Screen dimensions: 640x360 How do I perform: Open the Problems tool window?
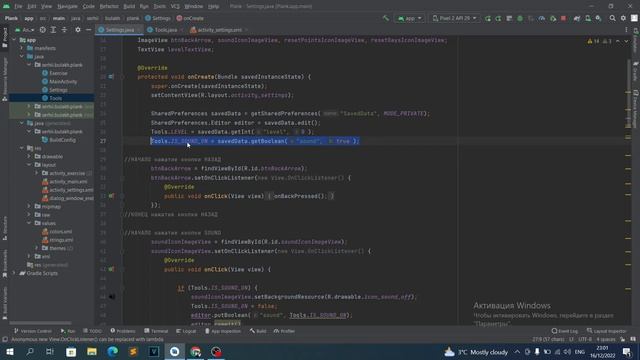pyautogui.click(x=123, y=331)
